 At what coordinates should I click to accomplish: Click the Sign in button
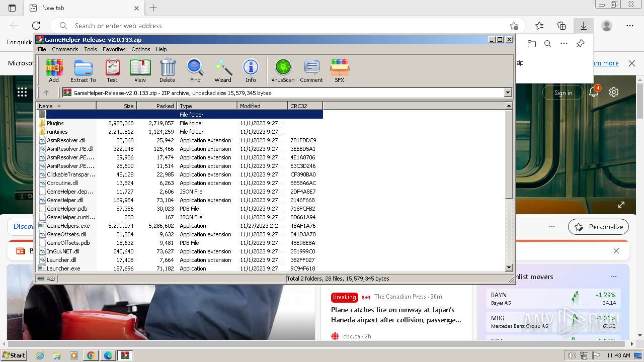pos(563,93)
